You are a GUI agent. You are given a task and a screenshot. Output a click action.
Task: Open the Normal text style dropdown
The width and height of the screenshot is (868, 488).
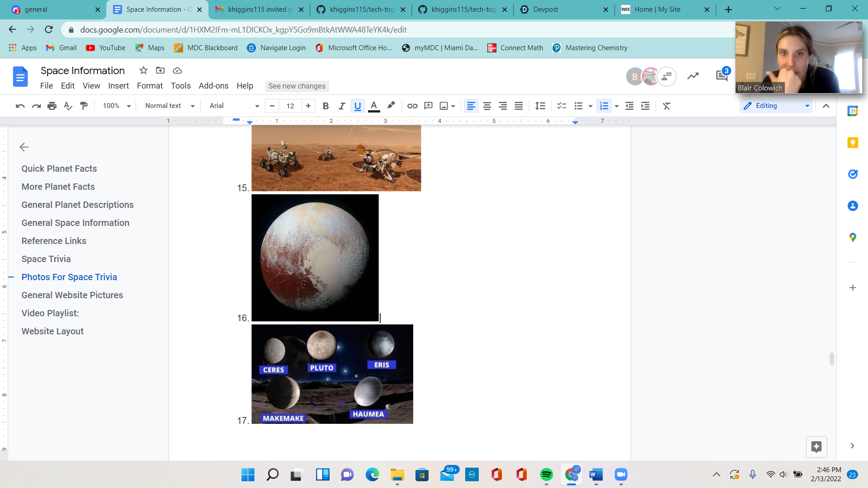170,106
